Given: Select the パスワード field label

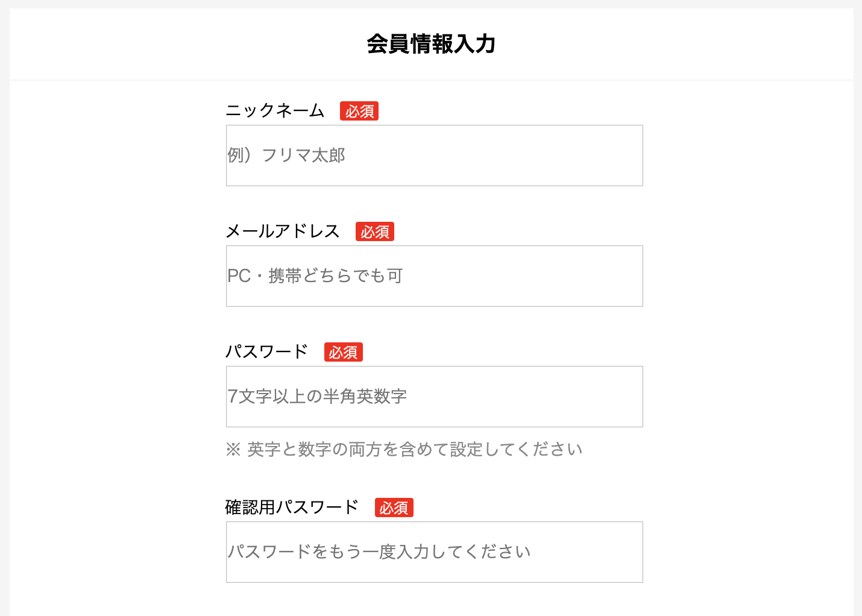Looking at the screenshot, I should 267,351.
